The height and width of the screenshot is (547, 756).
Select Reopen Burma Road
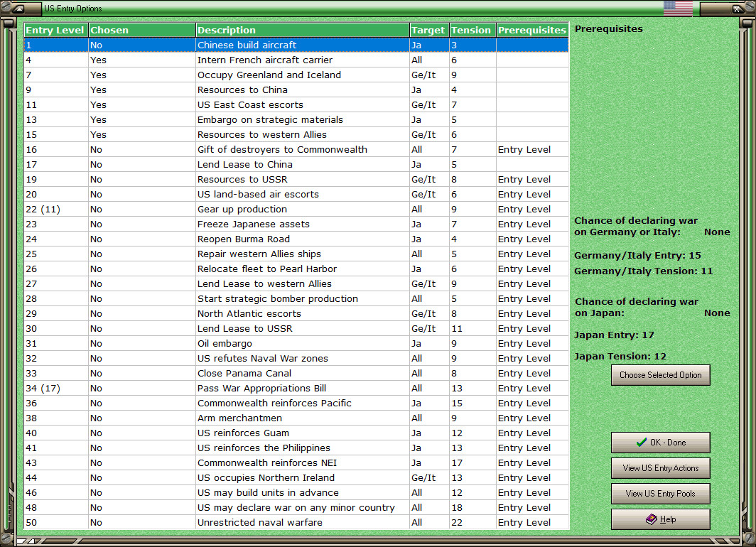point(296,239)
